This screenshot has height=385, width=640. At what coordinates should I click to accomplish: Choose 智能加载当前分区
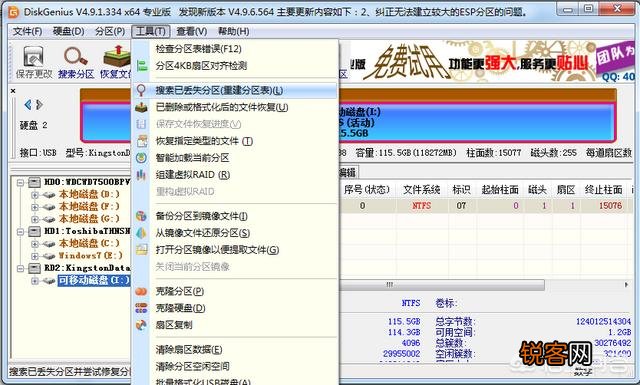(x=236, y=158)
